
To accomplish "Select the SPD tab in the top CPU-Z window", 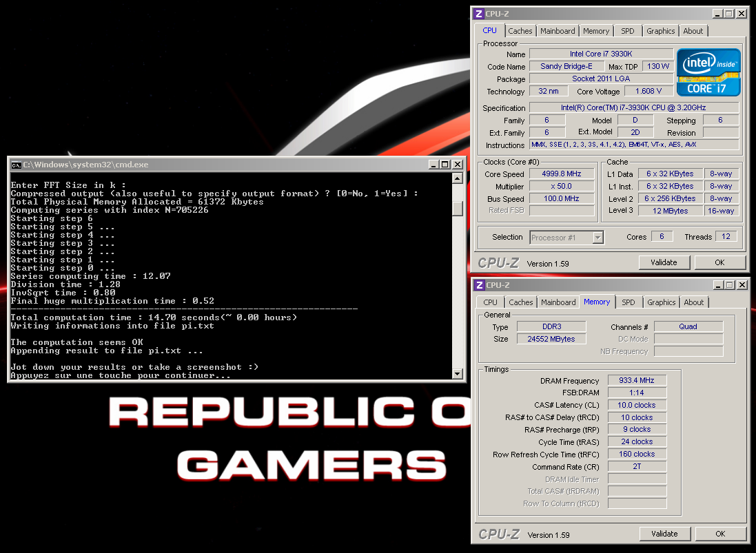I will [x=627, y=31].
